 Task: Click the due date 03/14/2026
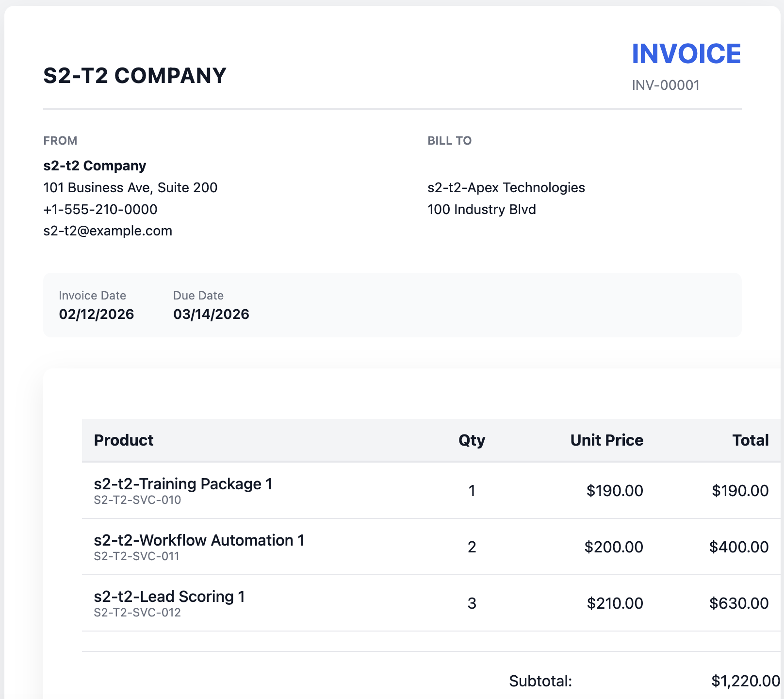point(211,315)
